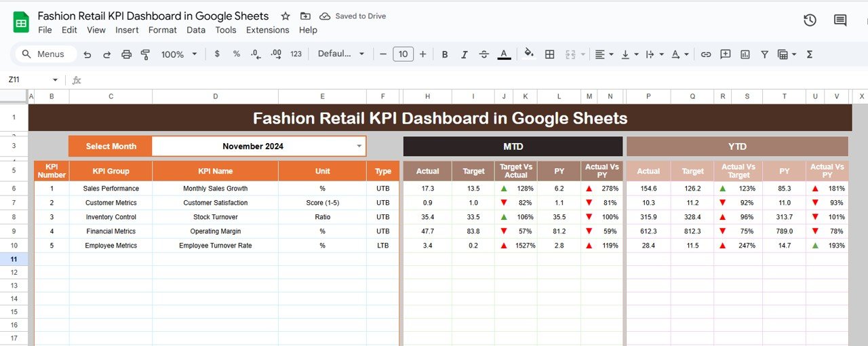
Task: Create a filter with funnel icon
Action: 764,54
